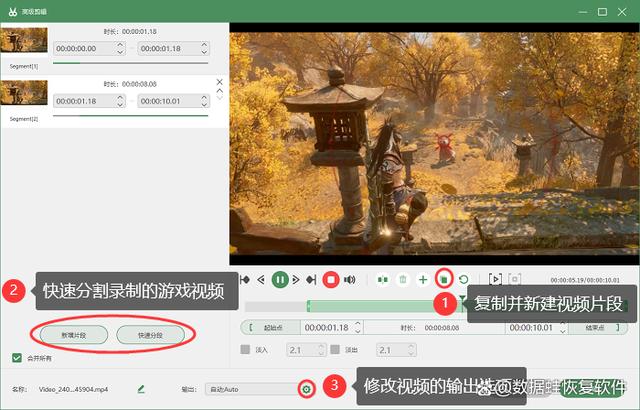Click the playback time 00:00:05.19/00:00:10.01

click(585, 280)
